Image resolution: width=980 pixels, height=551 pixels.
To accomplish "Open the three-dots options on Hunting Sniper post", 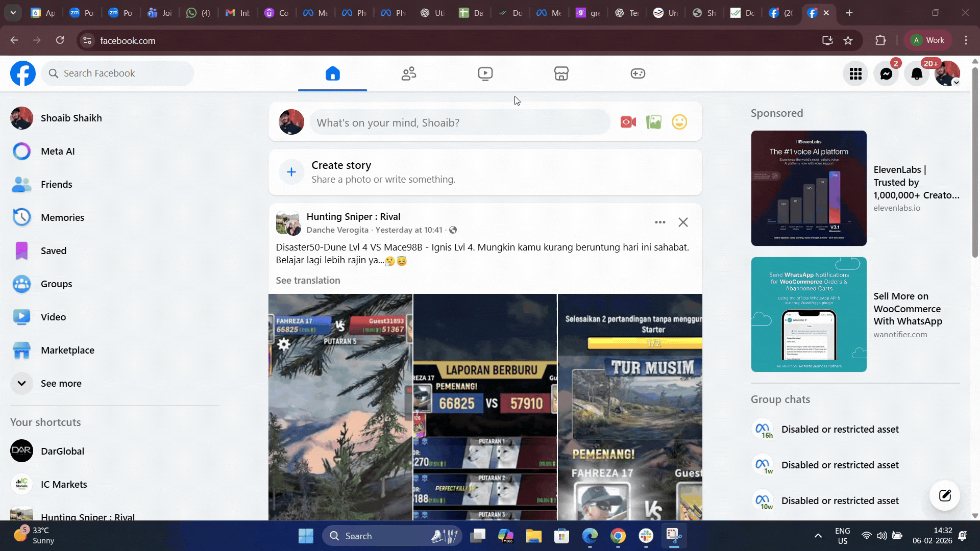I will (660, 222).
